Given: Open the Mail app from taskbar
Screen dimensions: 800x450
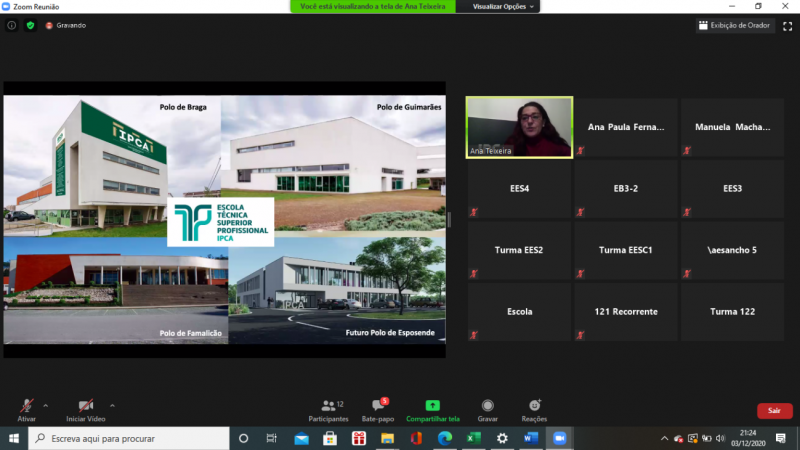Looking at the screenshot, I should click(x=302, y=438).
